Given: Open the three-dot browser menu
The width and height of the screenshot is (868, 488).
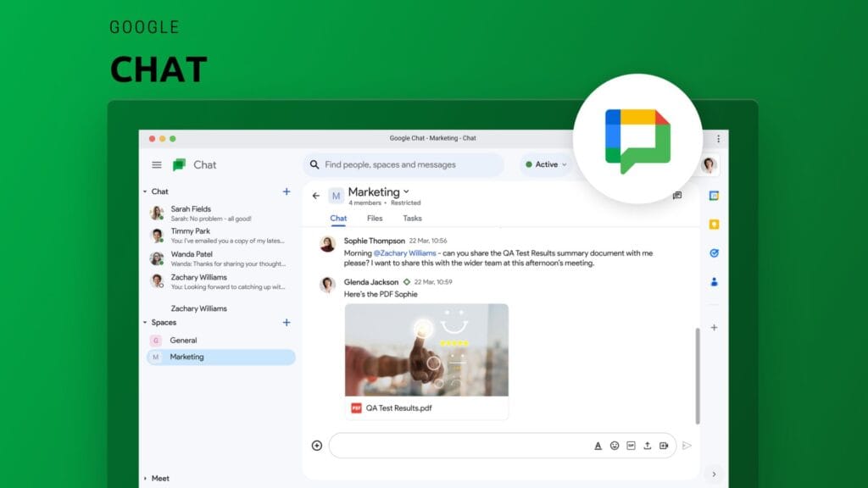Looking at the screenshot, I should [719, 139].
